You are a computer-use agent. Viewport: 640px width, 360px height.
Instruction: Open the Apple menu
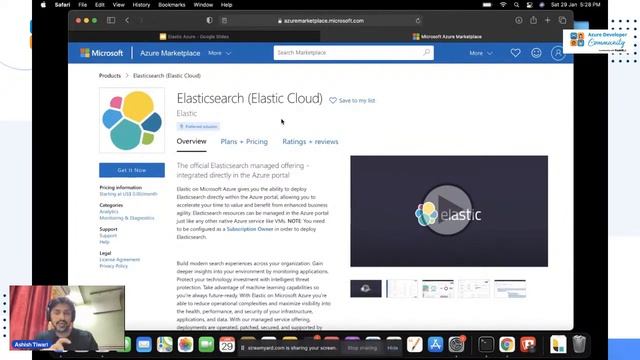click(43, 5)
